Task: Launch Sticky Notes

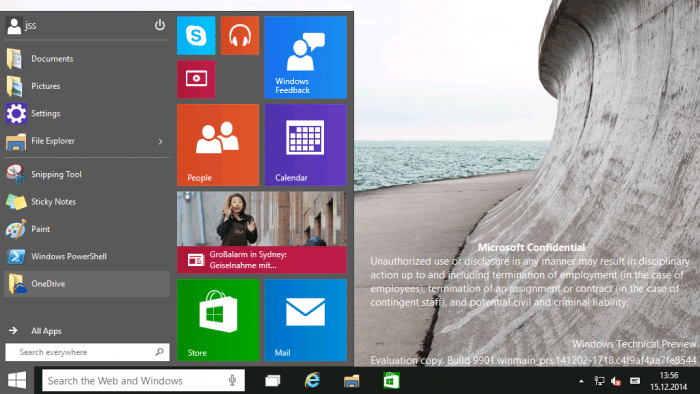Action: (x=87, y=202)
